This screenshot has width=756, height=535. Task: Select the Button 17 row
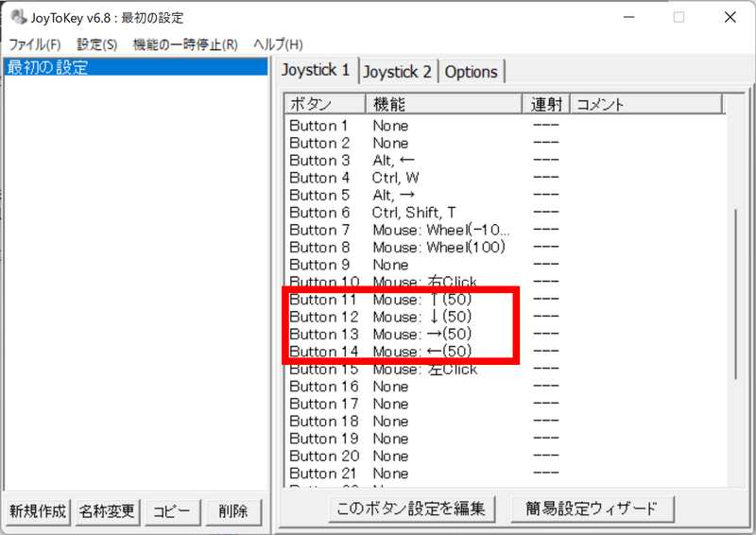tap(505, 405)
